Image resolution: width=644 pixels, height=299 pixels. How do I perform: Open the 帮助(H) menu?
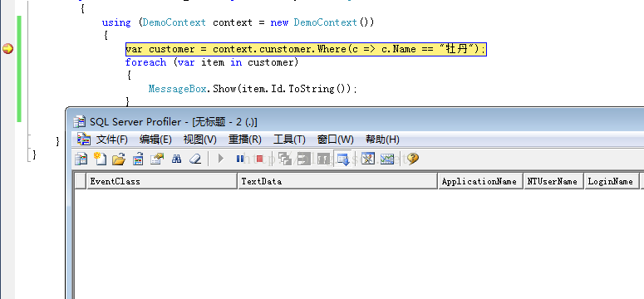tap(382, 140)
